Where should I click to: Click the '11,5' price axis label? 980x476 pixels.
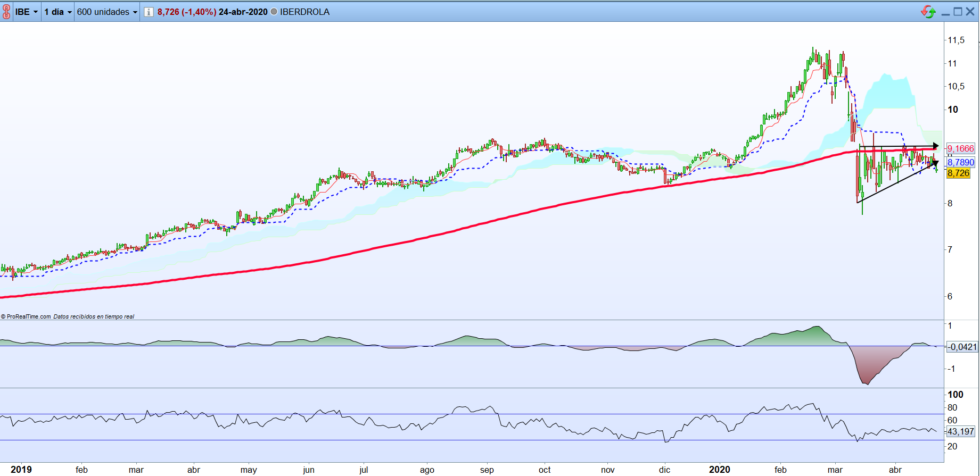coord(956,40)
